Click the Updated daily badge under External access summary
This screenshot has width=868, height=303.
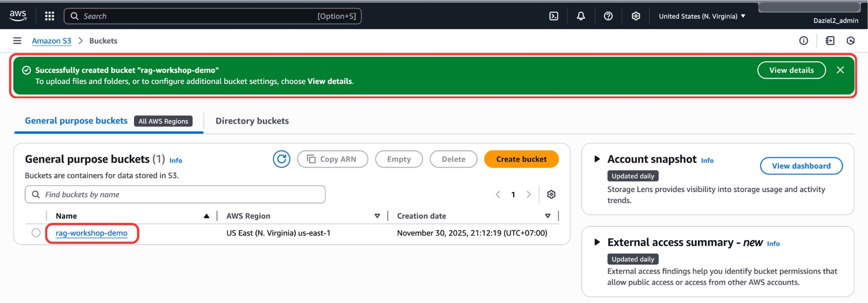tap(633, 259)
